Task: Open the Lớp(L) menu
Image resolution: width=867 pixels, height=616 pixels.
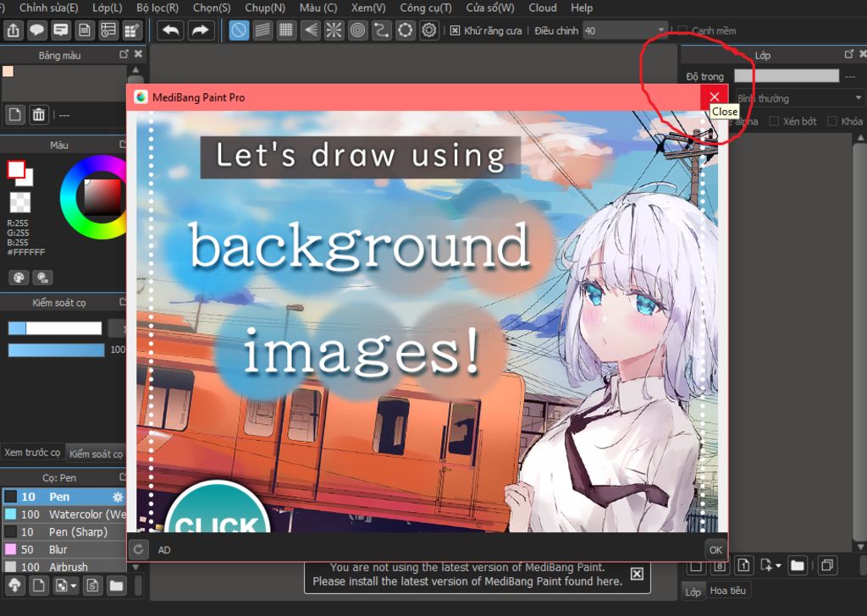Action: click(108, 8)
